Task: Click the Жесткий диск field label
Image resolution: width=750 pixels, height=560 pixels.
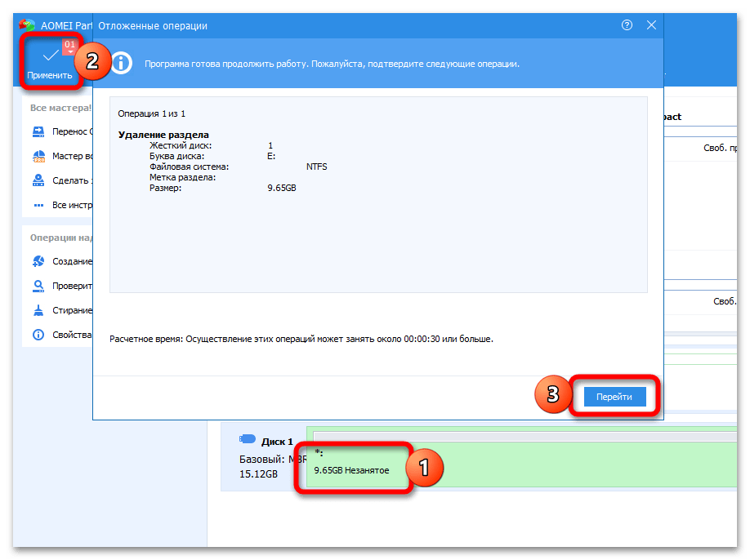Action: [181, 145]
